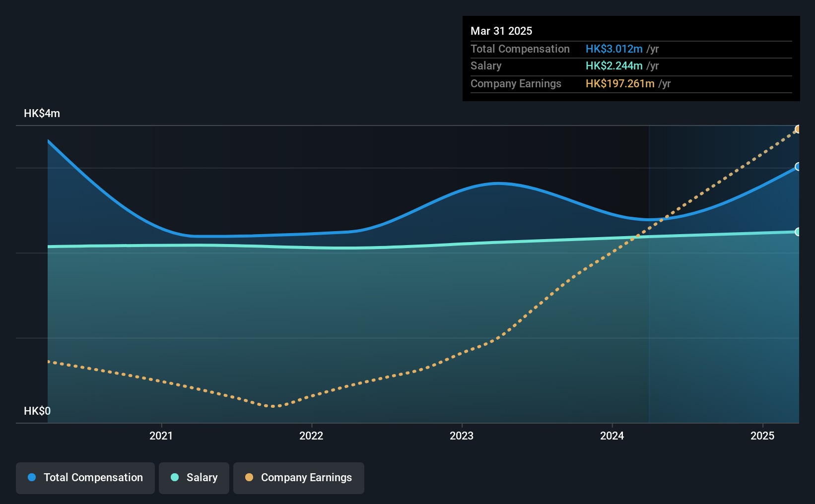Click the 2022 x-axis label
Screen dimensions: 815x504
pyautogui.click(x=311, y=436)
